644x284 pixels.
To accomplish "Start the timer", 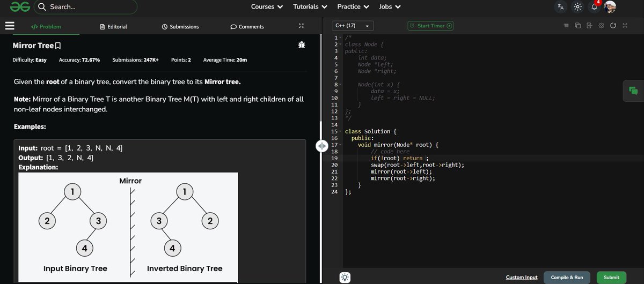I will 430,26.
